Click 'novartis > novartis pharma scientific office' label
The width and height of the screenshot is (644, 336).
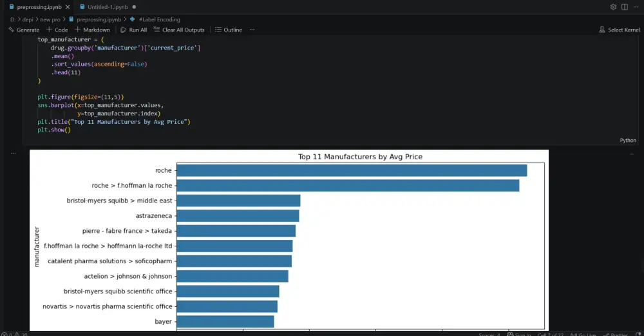point(107,306)
